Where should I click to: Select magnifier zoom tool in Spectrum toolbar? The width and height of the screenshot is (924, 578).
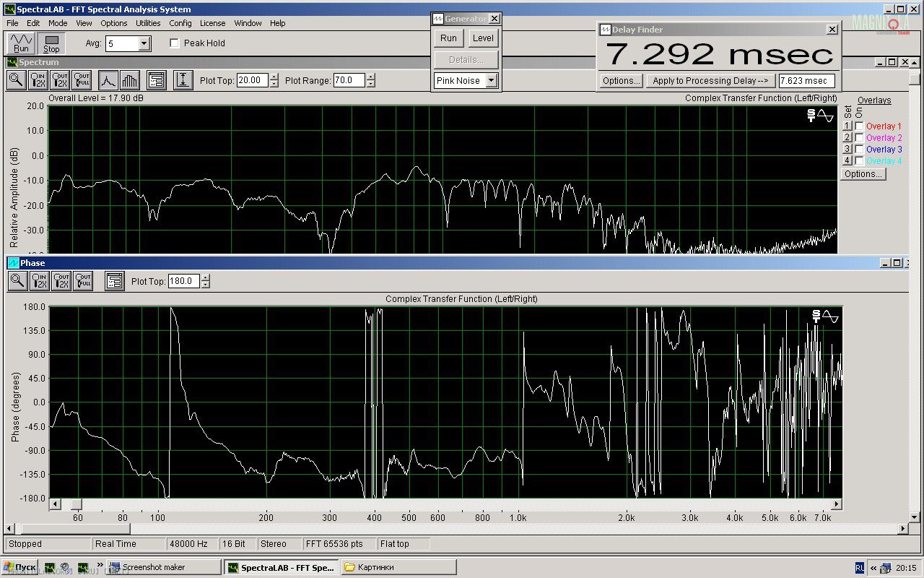[17, 80]
